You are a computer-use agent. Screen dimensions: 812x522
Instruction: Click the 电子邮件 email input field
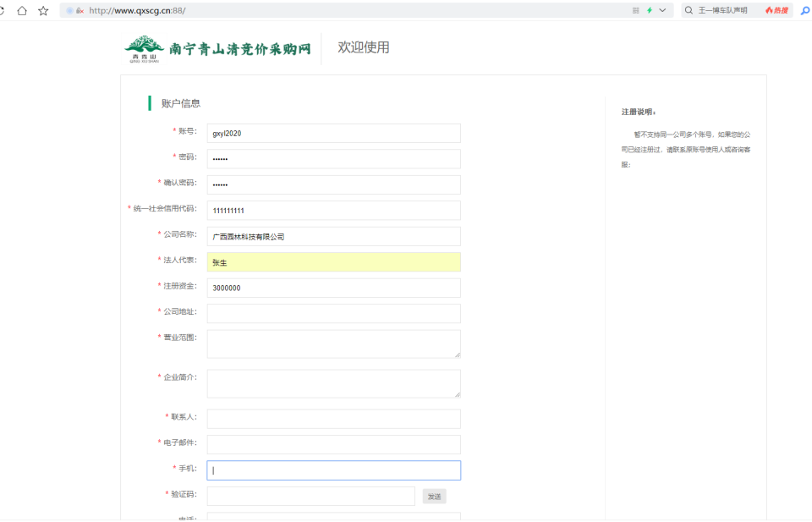click(333, 444)
